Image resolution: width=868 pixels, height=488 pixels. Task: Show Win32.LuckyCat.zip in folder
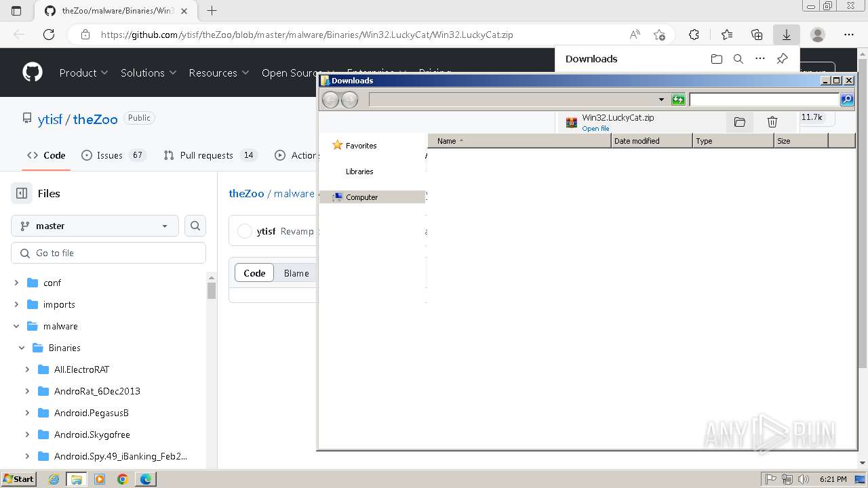pos(739,122)
